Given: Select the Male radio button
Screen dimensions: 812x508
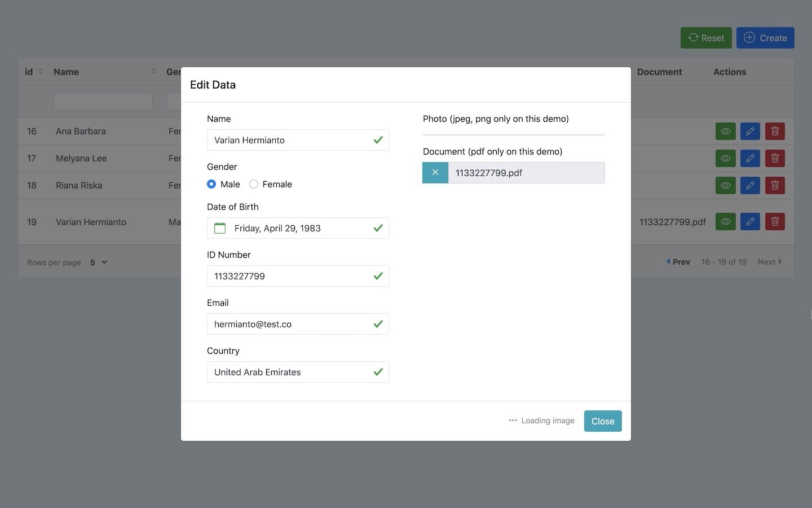Looking at the screenshot, I should point(211,184).
